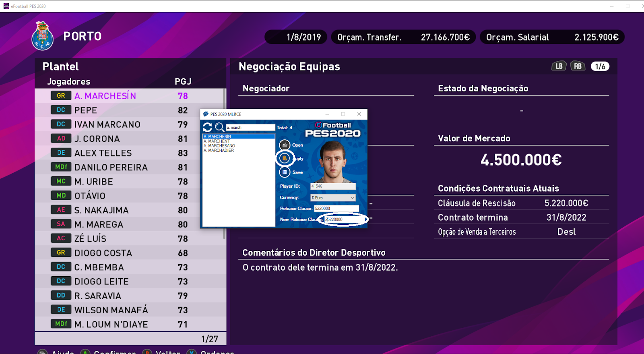This screenshot has width=644, height=354.
Task: Click the PGJ column header
Action: click(x=183, y=81)
